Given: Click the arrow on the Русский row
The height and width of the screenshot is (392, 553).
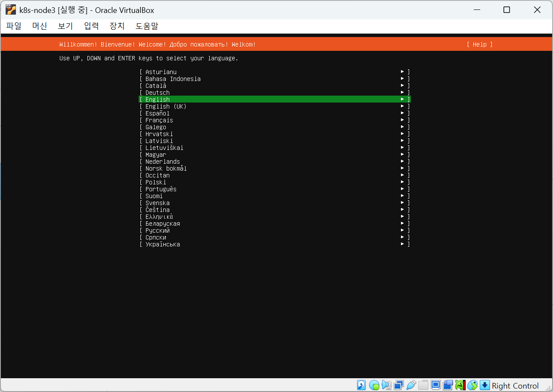Looking at the screenshot, I should [402, 230].
